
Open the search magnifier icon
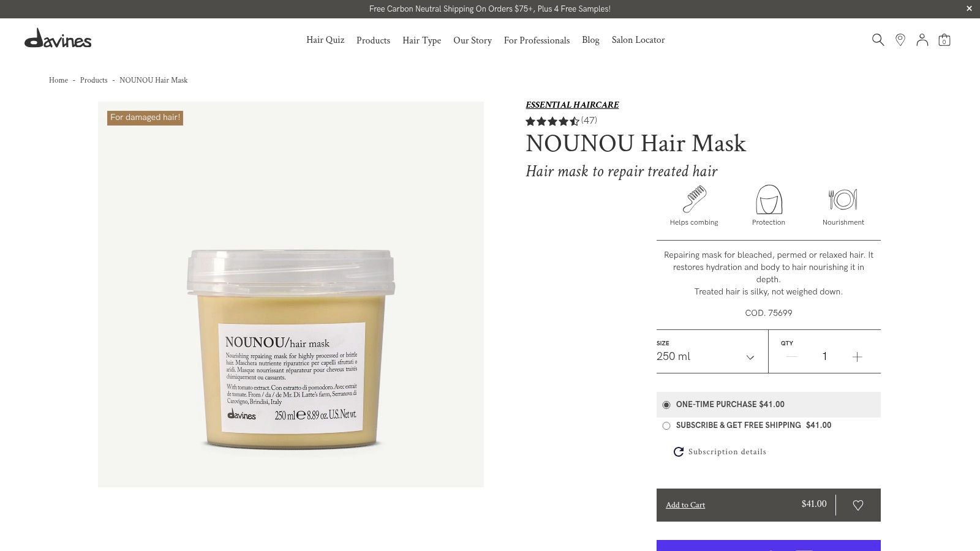[878, 40]
